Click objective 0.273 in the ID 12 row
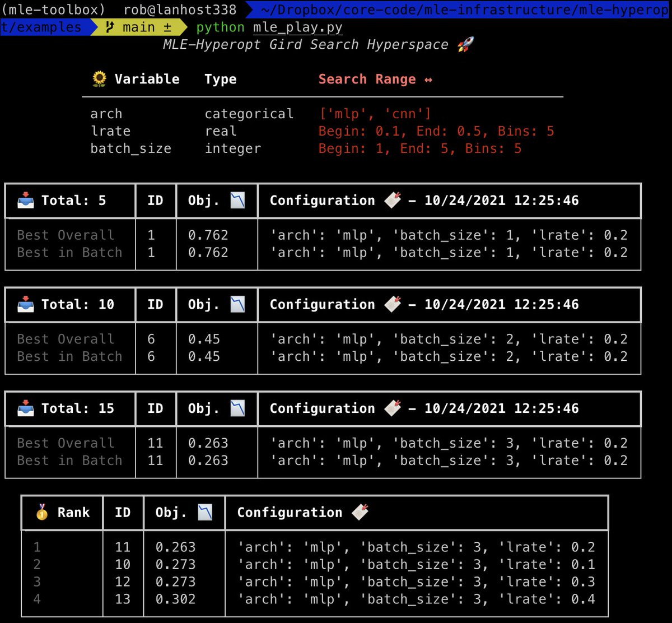Viewport: 672px width, 623px height. [x=176, y=582]
